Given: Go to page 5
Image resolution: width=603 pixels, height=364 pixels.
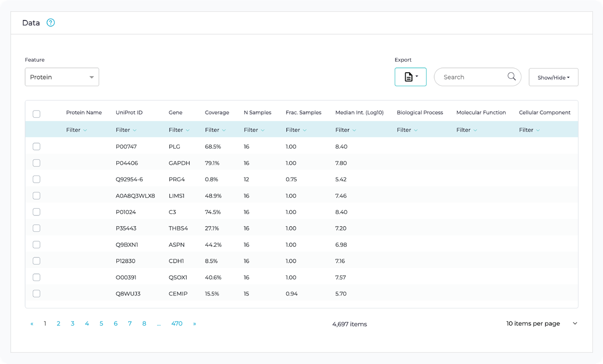Looking at the screenshot, I should click(x=101, y=324).
